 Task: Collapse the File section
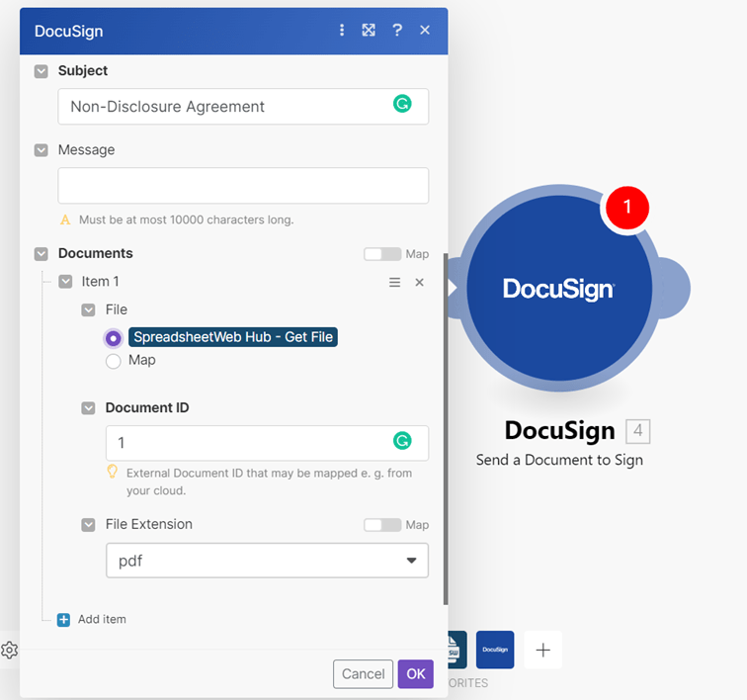pos(88,309)
